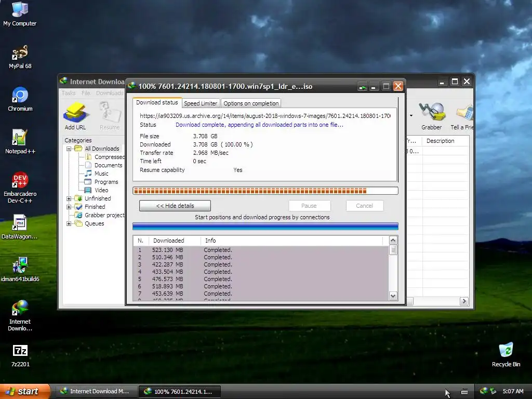Open the DataWagon desktop file
This screenshot has height=399, width=532.
pyautogui.click(x=20, y=227)
